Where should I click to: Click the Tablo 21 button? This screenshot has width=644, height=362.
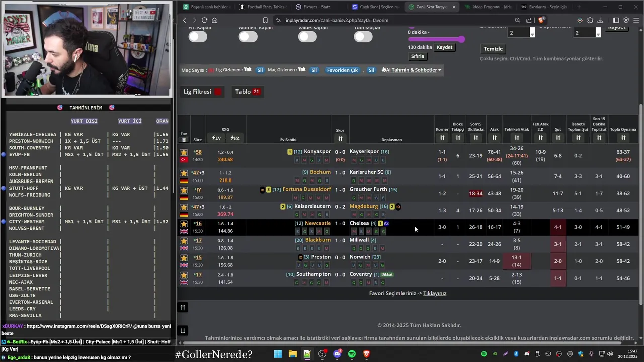tap(248, 92)
